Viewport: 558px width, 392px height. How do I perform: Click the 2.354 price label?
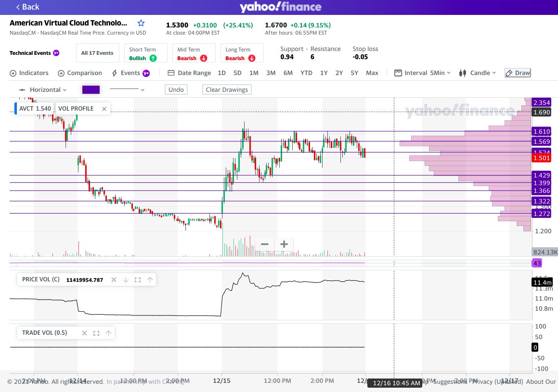point(541,102)
